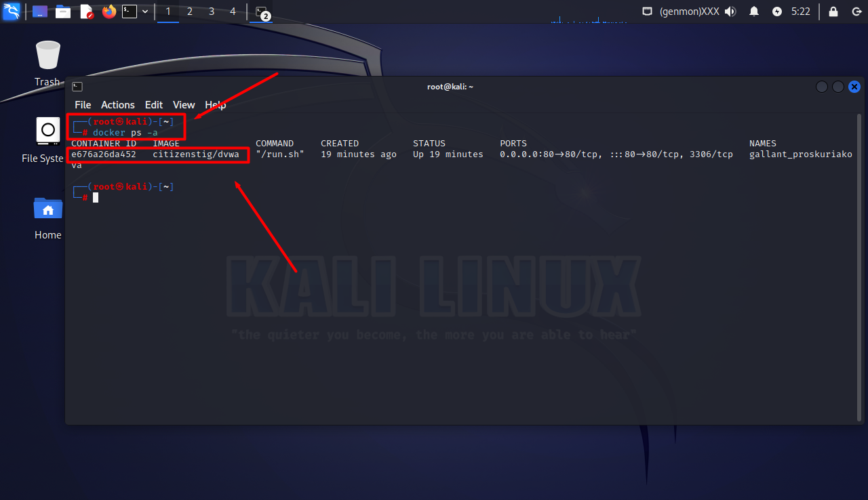Open terminal emulator from the panel
868x500 pixels.
coord(130,12)
